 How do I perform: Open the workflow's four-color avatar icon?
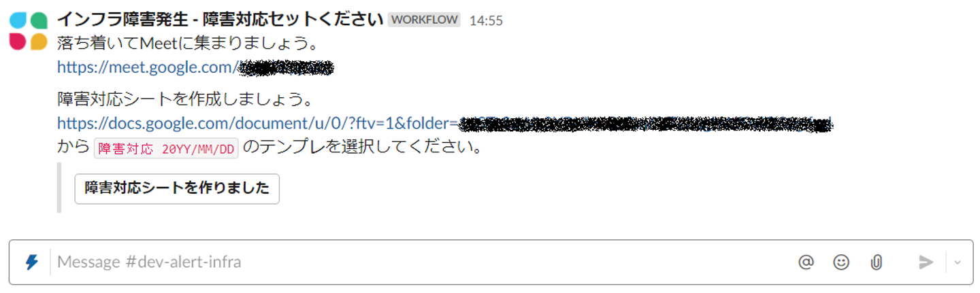tap(29, 31)
